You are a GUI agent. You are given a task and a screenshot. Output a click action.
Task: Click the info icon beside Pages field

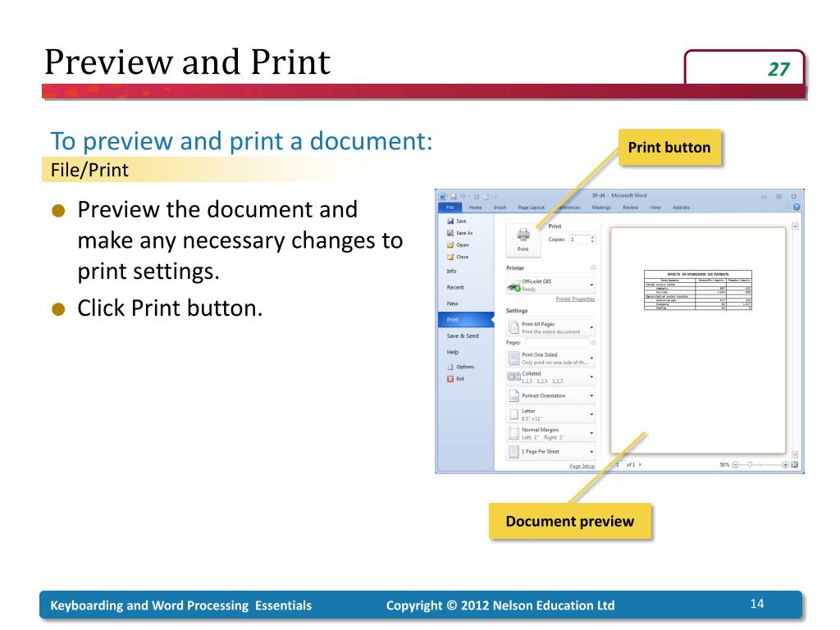click(x=593, y=342)
